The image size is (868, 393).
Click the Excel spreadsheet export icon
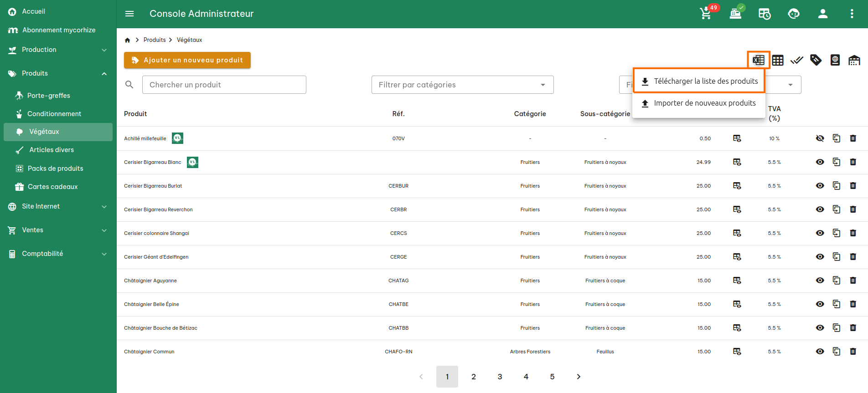(x=759, y=60)
